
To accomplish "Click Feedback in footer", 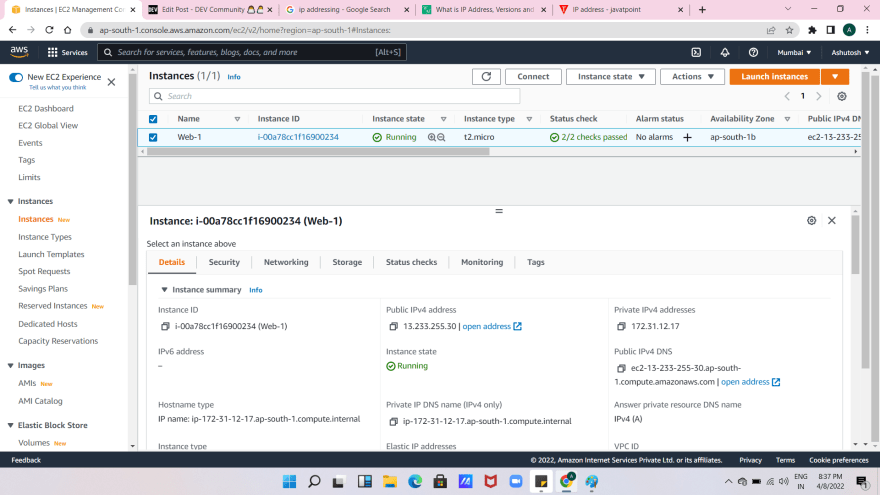I will pos(26,460).
